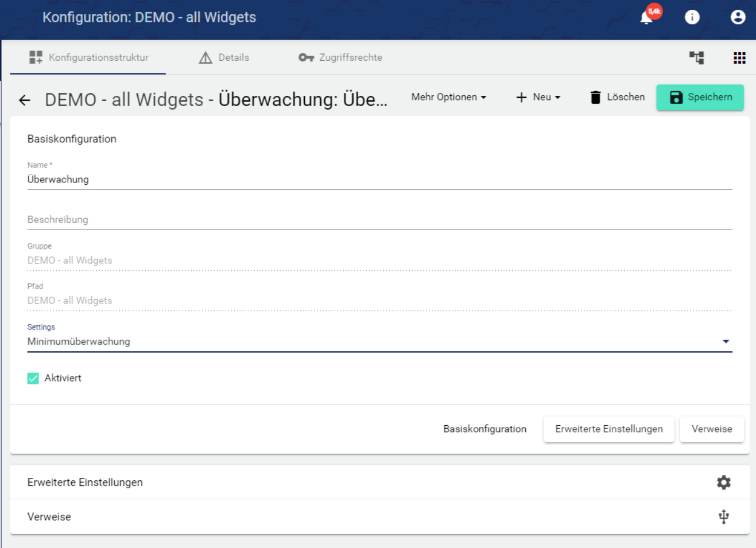Click the gear icon in Erweiterte Einstellungen
Viewport: 756px width, 548px height.
[723, 483]
